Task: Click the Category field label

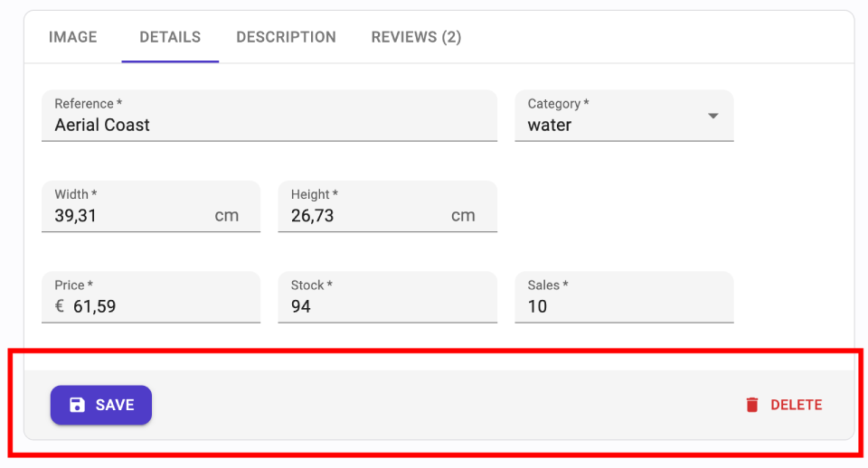Action: click(x=558, y=104)
